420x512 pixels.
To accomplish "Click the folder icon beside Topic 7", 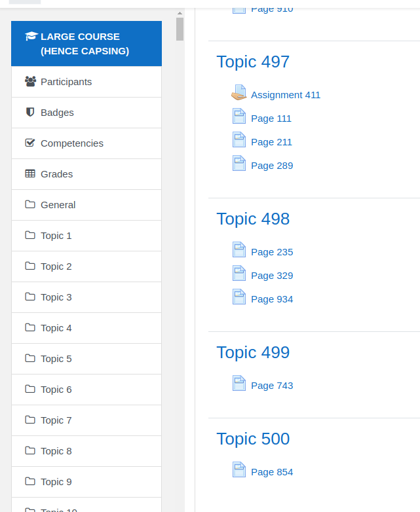I will click(30, 420).
